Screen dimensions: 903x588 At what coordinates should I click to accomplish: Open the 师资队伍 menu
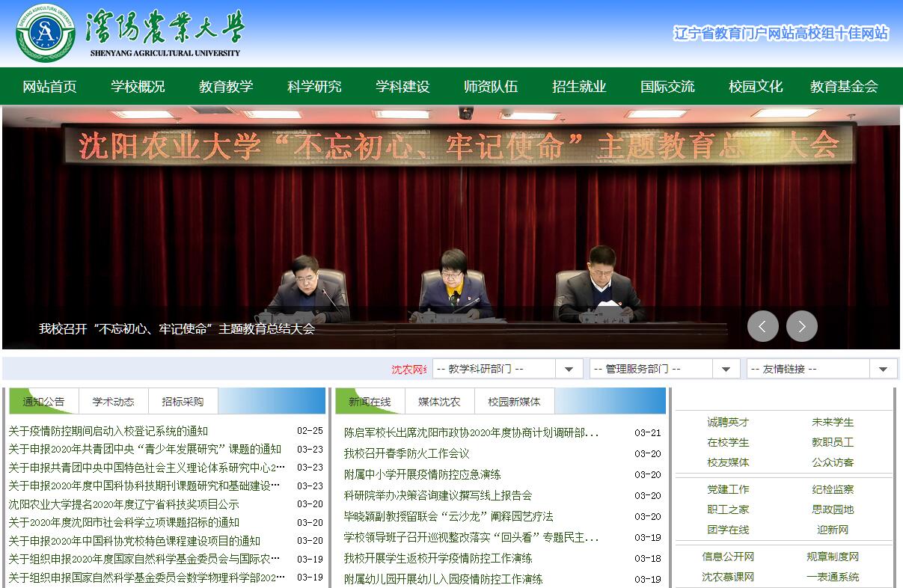(491, 87)
